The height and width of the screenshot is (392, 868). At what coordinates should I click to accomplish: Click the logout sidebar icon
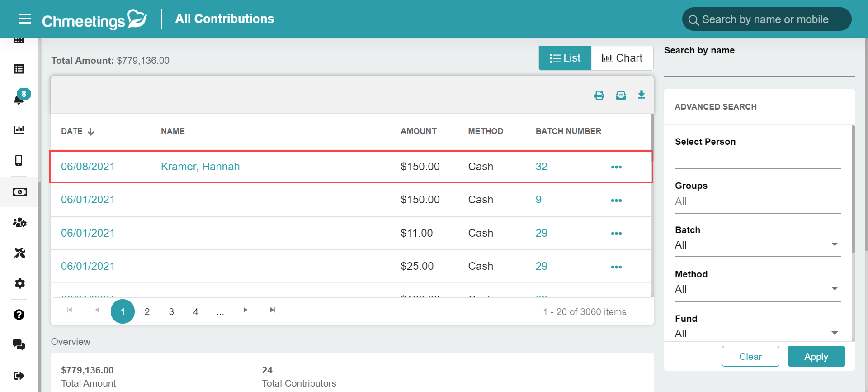(19, 376)
